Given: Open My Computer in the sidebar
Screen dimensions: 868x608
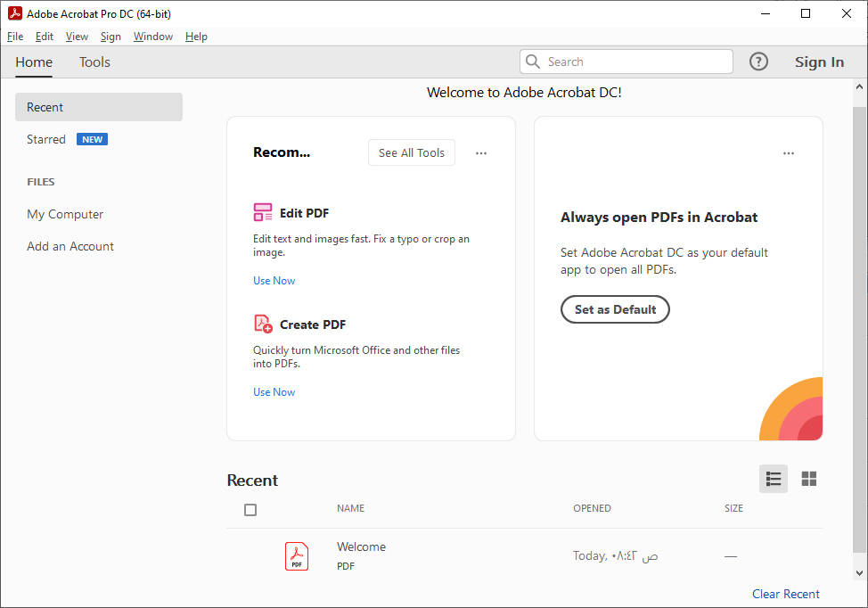Looking at the screenshot, I should tap(65, 214).
